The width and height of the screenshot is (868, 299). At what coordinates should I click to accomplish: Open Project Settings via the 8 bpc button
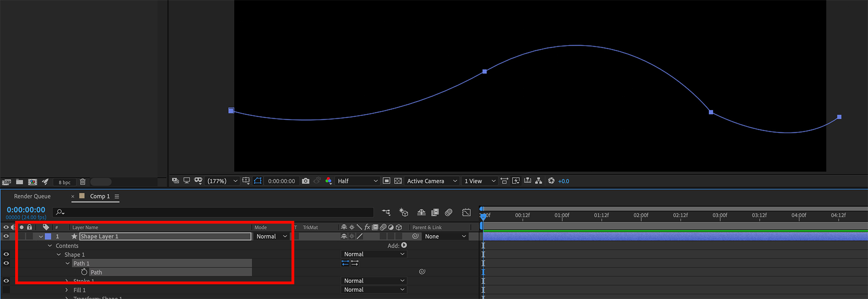coord(65,182)
